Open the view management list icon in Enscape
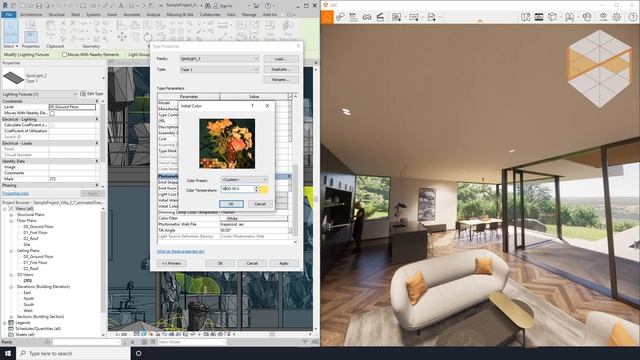The width and height of the screenshot is (640, 360). [353, 17]
